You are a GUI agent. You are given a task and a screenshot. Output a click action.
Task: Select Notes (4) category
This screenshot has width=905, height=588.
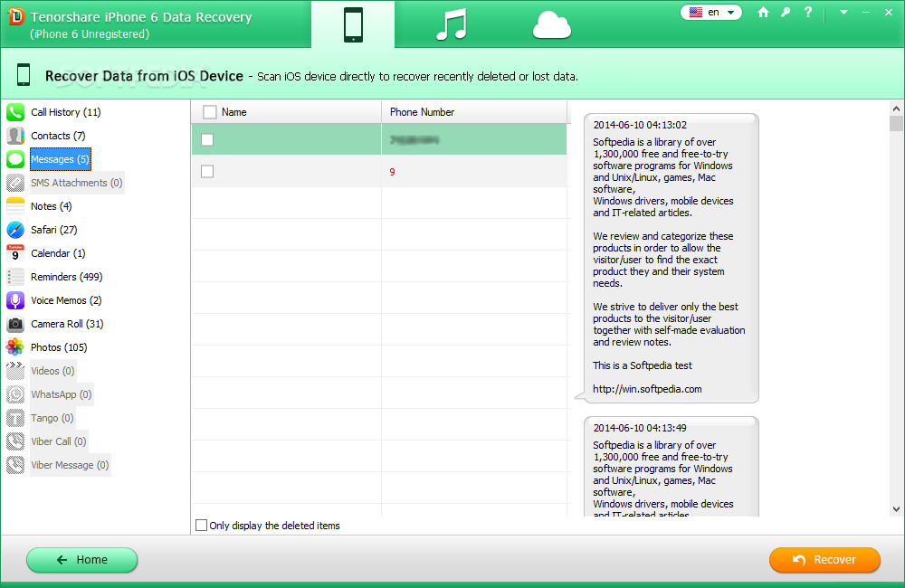point(52,206)
